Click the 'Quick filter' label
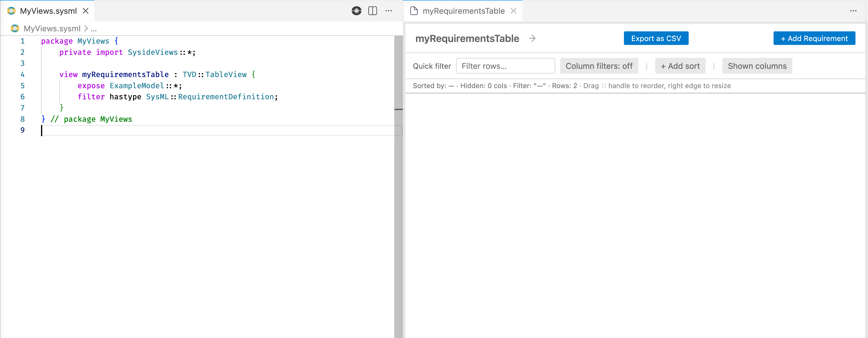 (x=432, y=66)
